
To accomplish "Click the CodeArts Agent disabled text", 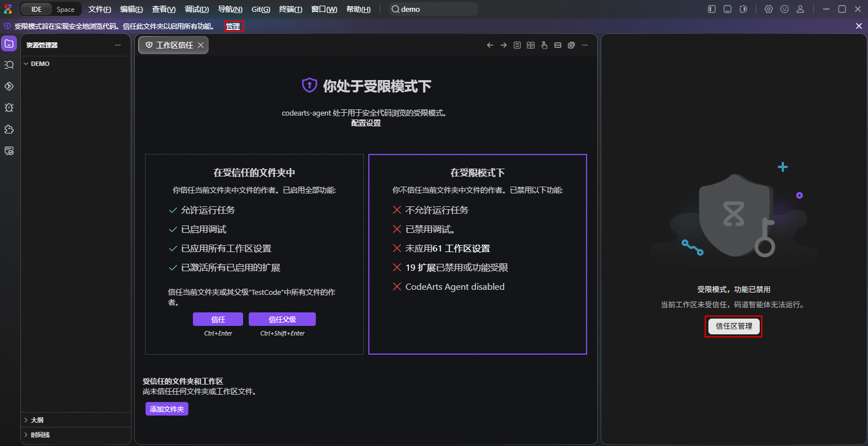I will 455,286.
